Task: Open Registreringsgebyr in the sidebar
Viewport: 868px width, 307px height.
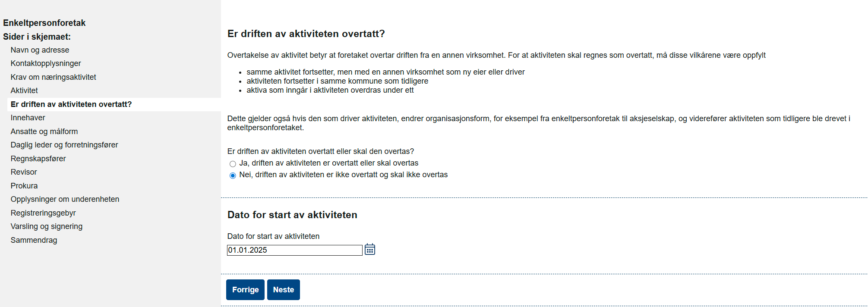Action: point(43,213)
